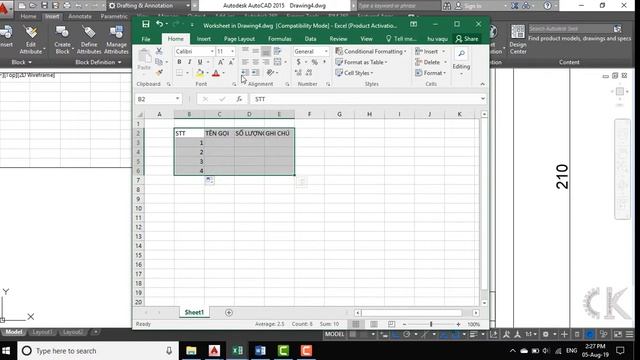Add a new sheet with plus icon
The image size is (640, 360).
[229, 313]
